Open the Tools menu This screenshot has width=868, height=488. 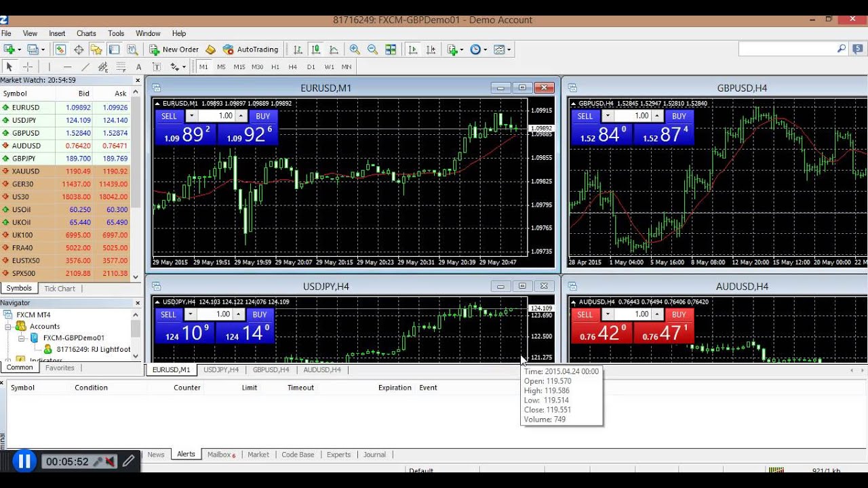pyautogui.click(x=116, y=33)
